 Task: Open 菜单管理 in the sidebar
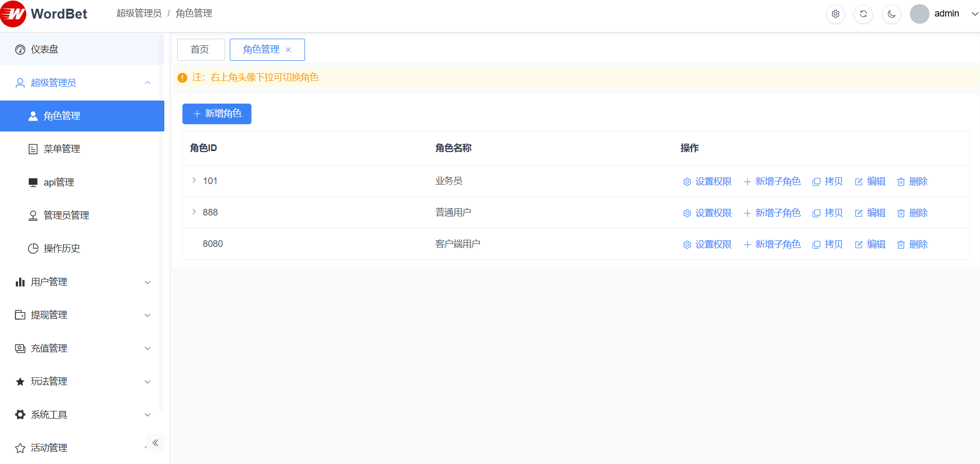[x=62, y=149]
